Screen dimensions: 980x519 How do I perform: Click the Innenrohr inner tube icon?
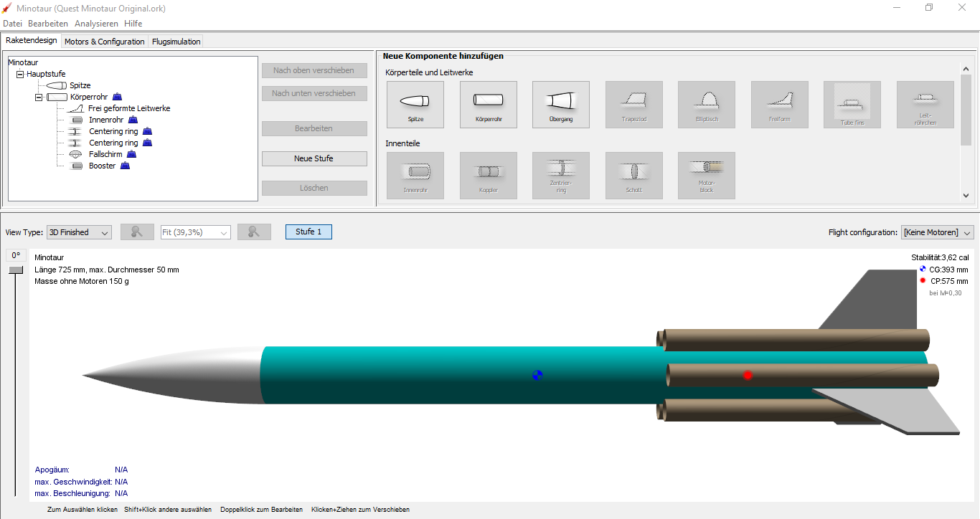415,175
